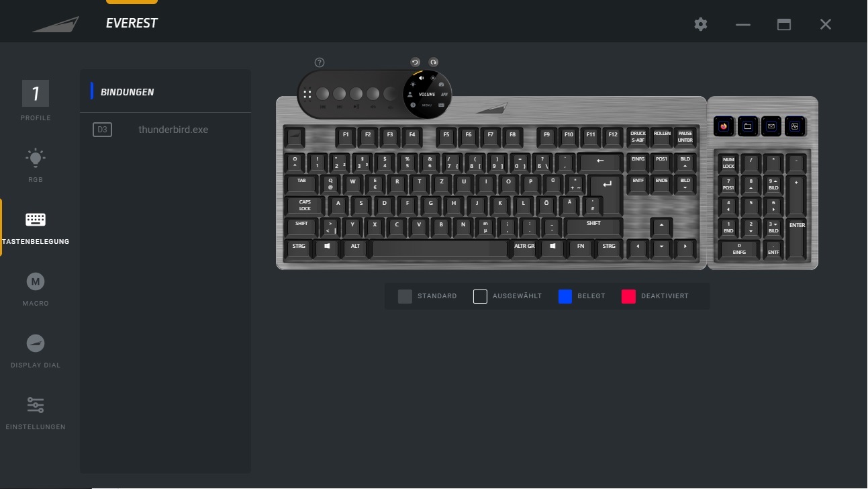Select the Firefox display key on numpad
868x489 pixels.
click(724, 126)
